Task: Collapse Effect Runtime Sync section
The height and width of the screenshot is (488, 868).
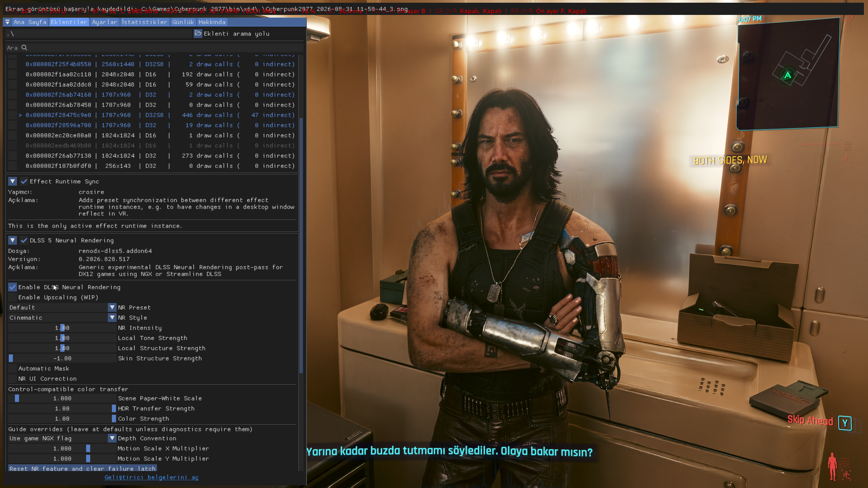Action: 13,182
